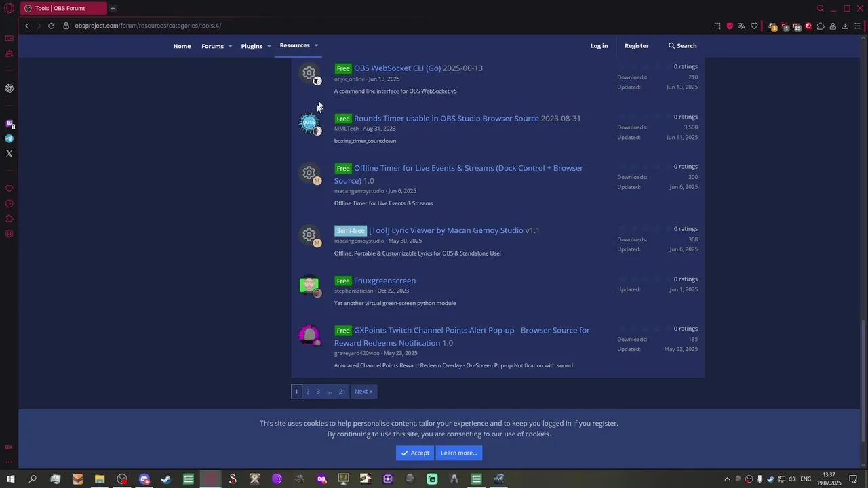Open sidebar history clock icon
Screen dimensions: 868x488
(x=9, y=203)
